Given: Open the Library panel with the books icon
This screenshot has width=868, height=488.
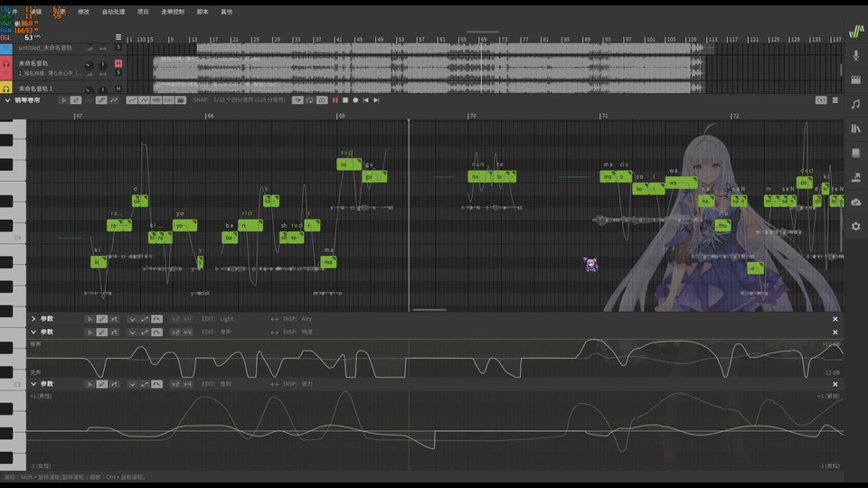Looking at the screenshot, I should pos(856,128).
